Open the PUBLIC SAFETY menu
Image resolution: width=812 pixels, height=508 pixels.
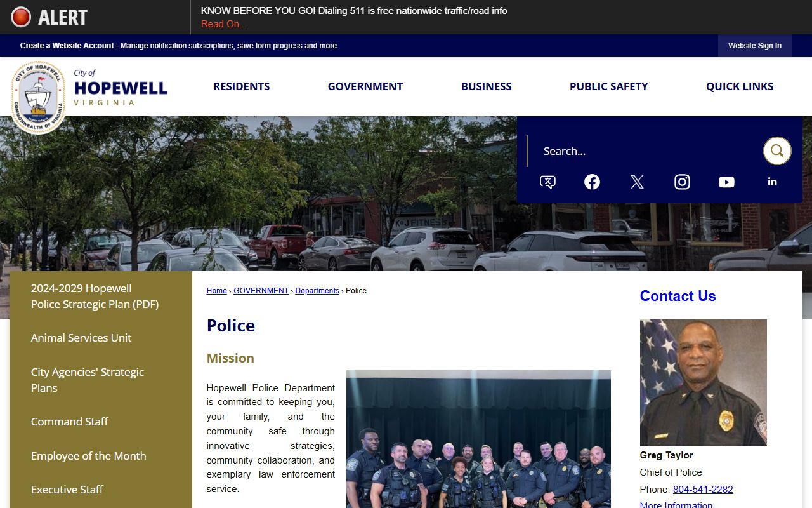609,86
